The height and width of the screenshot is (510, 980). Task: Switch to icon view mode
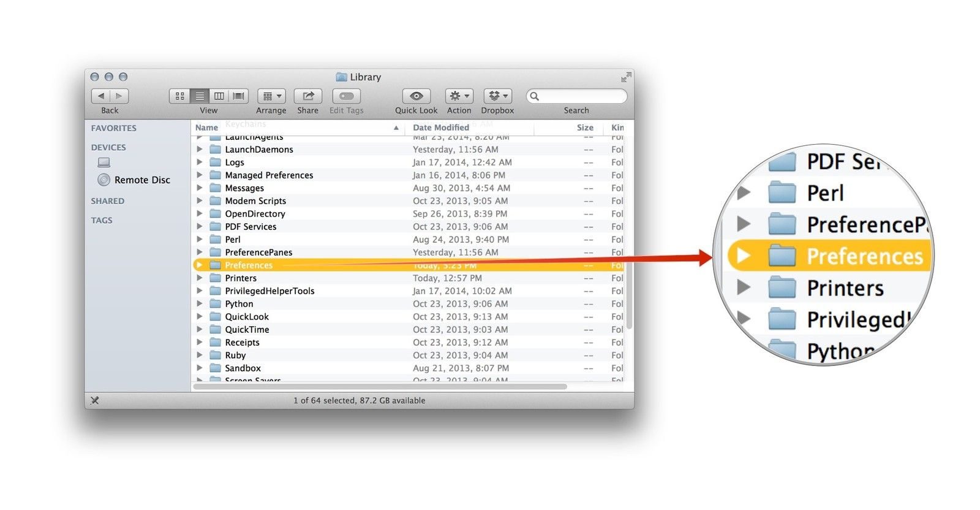(179, 96)
